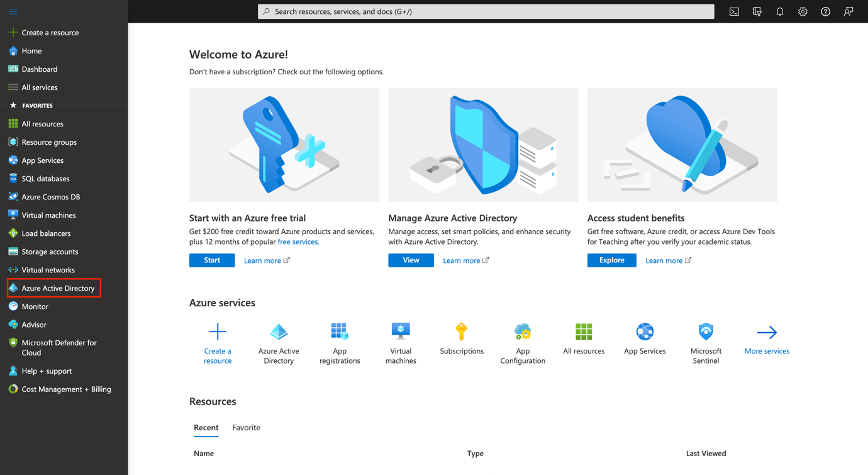Open portal settings with the gear icon
868x475 pixels.
point(803,11)
